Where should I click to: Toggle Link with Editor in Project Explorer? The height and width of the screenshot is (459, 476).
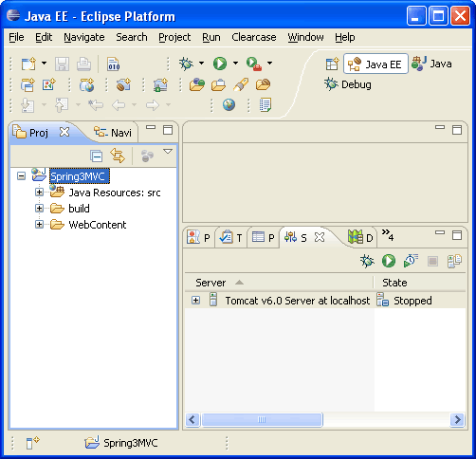(x=118, y=156)
